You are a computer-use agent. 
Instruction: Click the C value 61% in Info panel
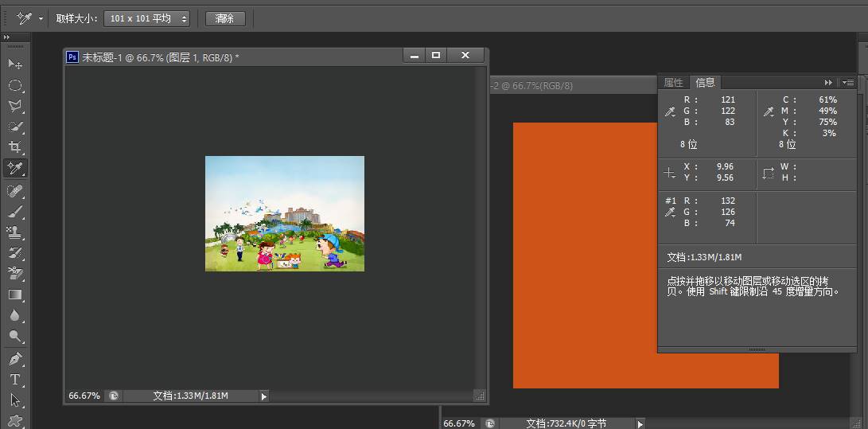click(827, 99)
